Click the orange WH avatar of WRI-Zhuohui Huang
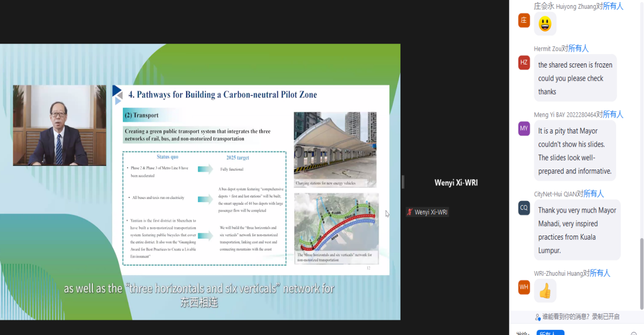The width and height of the screenshot is (644, 335). [x=524, y=287]
